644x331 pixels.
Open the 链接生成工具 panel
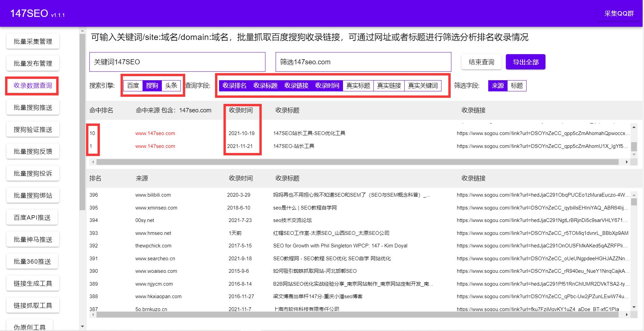coord(32,283)
